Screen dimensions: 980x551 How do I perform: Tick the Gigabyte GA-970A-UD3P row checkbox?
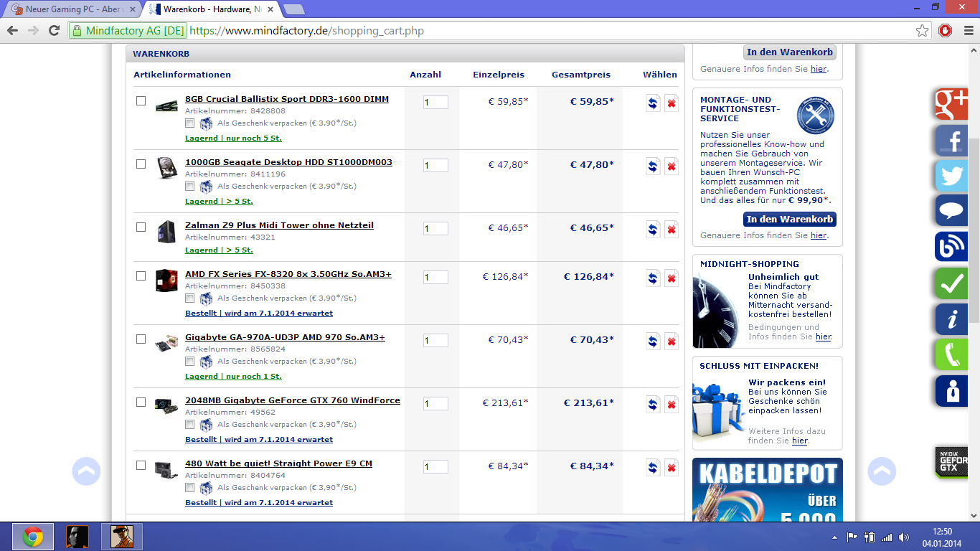141,339
